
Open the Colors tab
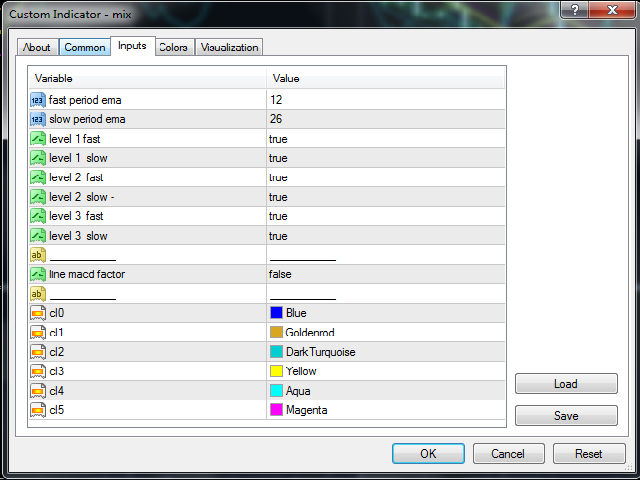coord(173,47)
